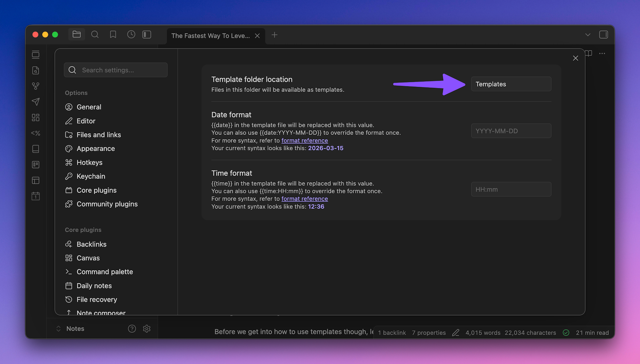Expand the tab list chevron dropdown
Image resolution: width=640 pixels, height=364 pixels.
coord(588,35)
